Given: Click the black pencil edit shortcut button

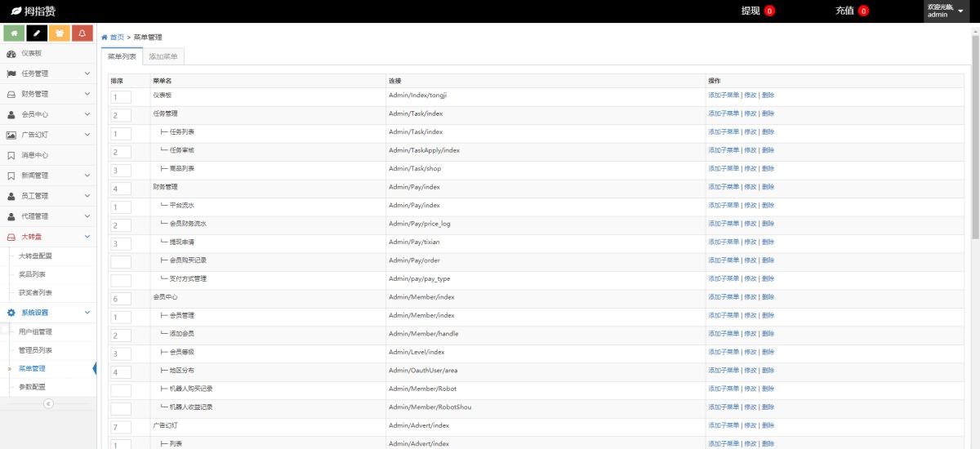Looking at the screenshot, I should point(36,33).
